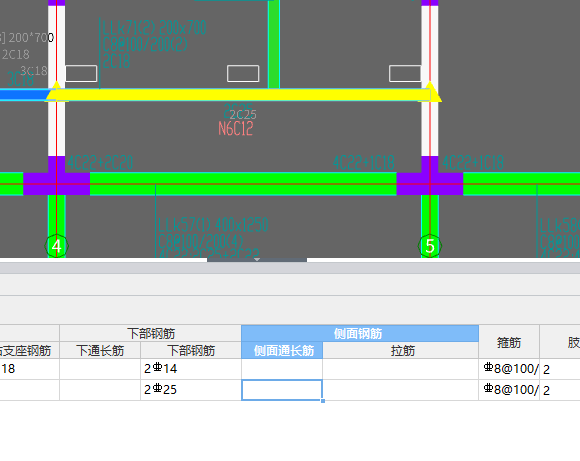This screenshot has height=461, width=580.
Task: Click the empty 拉筋 cell in the 2⌀25 row
Action: [401, 390]
